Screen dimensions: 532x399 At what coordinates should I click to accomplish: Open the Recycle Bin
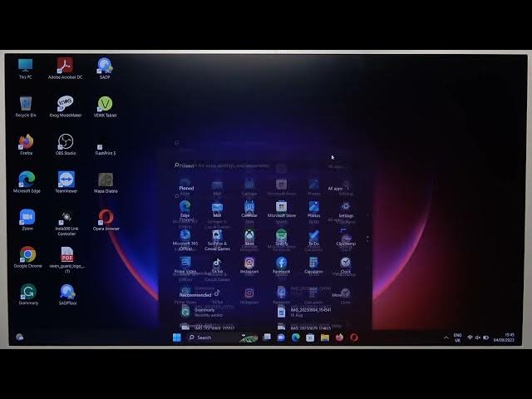(x=26, y=106)
